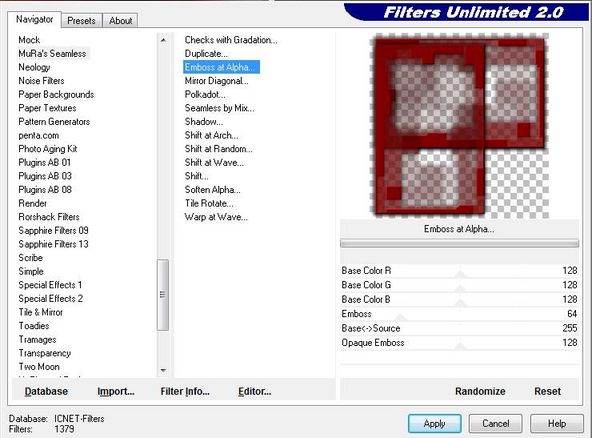Open the Editor option
The width and height of the screenshot is (592, 438).
pos(255,391)
